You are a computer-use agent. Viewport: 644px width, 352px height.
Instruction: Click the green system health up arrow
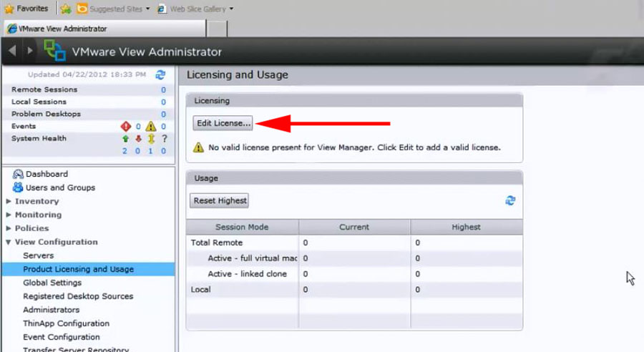(126, 139)
